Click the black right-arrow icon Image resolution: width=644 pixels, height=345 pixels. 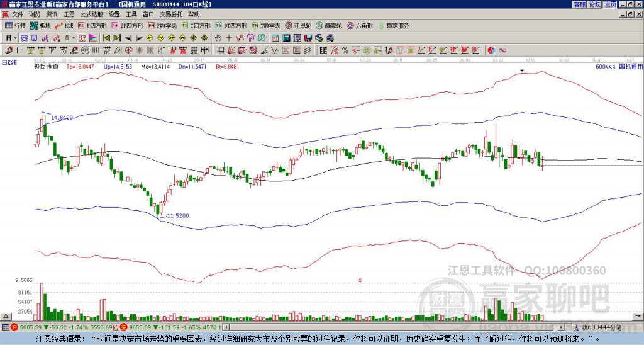click(x=139, y=38)
